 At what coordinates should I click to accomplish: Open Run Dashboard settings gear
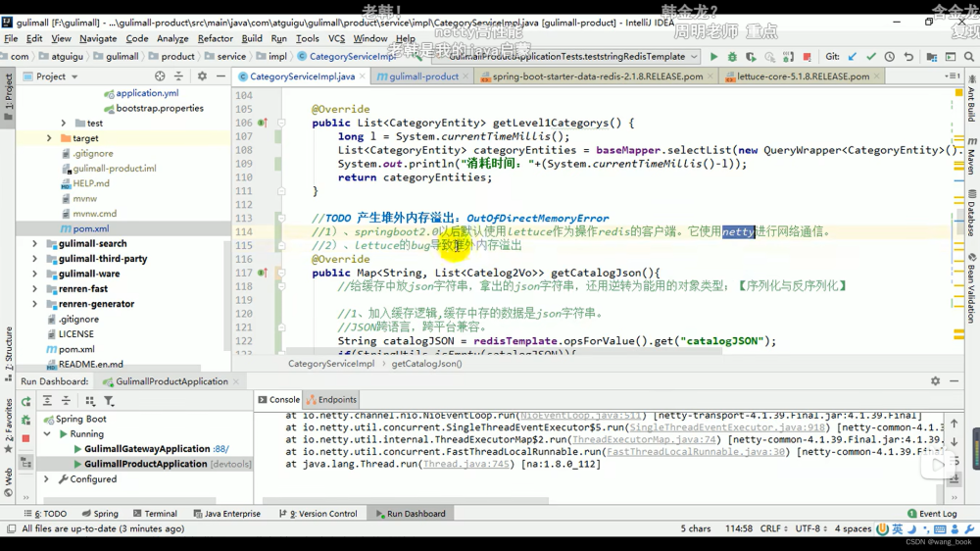click(x=935, y=380)
